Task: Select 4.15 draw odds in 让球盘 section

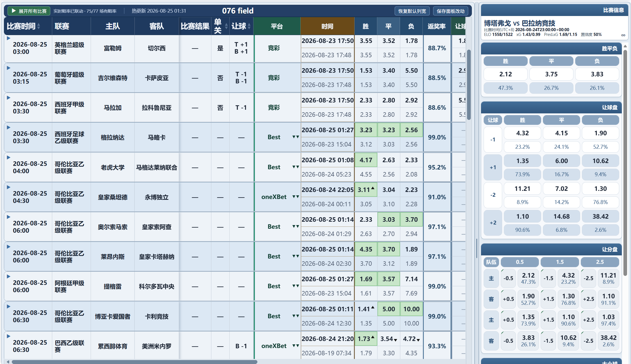Action: pyautogui.click(x=561, y=133)
